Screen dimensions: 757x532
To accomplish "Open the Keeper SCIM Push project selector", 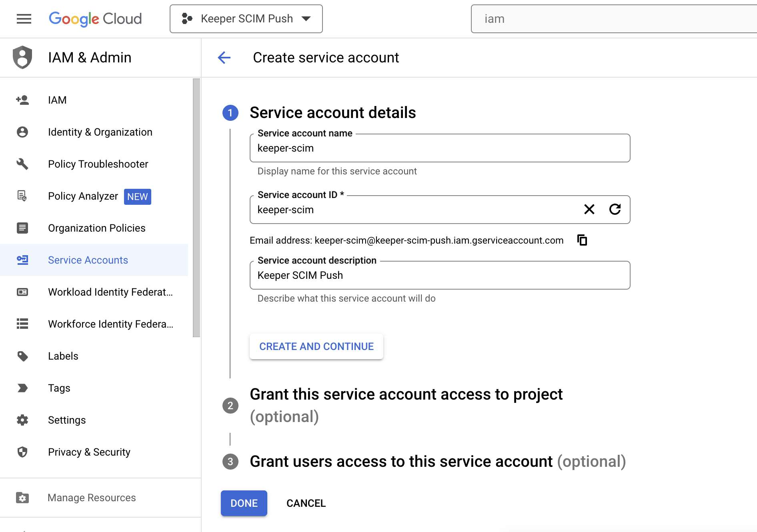I will click(x=246, y=19).
